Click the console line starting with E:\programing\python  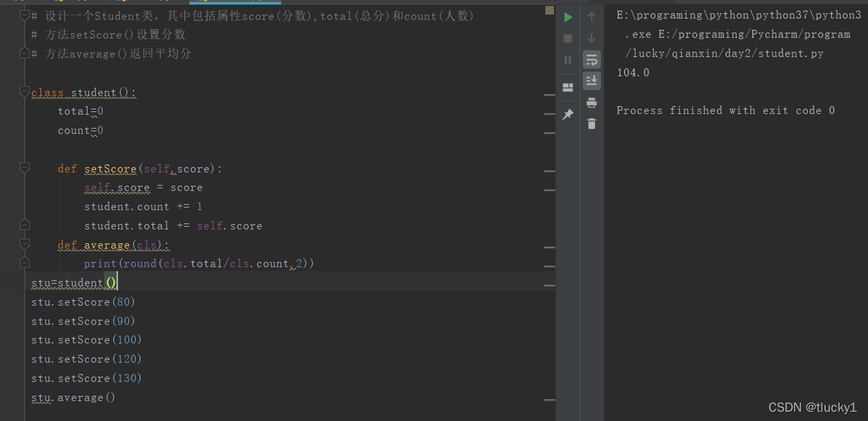point(739,15)
